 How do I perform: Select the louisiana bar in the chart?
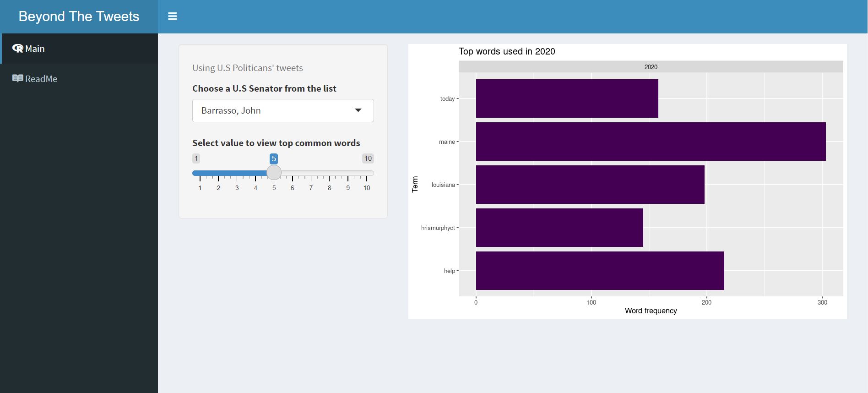click(x=590, y=185)
